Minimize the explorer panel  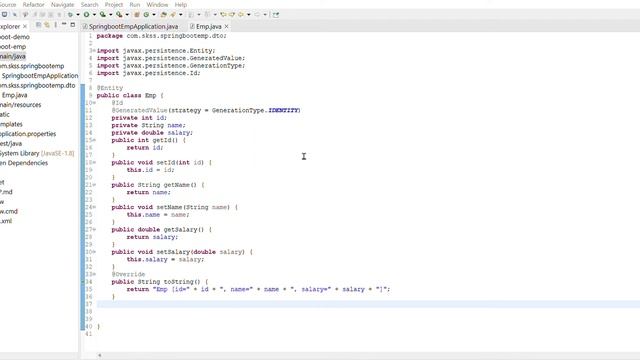64,24
